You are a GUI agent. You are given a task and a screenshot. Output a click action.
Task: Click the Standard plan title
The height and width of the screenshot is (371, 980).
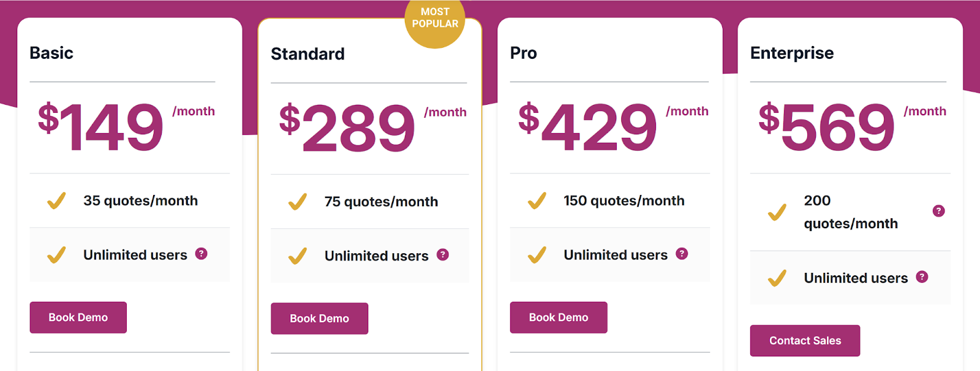click(x=307, y=54)
